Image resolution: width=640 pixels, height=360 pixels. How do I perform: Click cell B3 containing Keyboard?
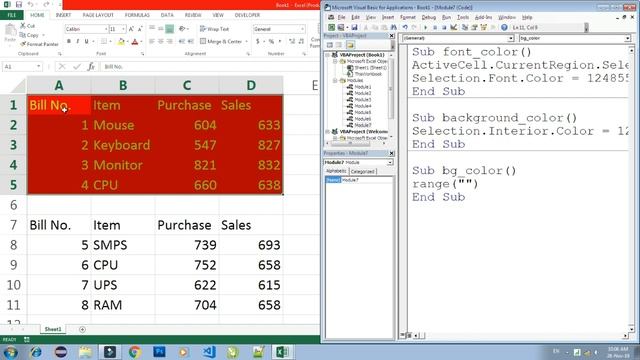(123, 145)
